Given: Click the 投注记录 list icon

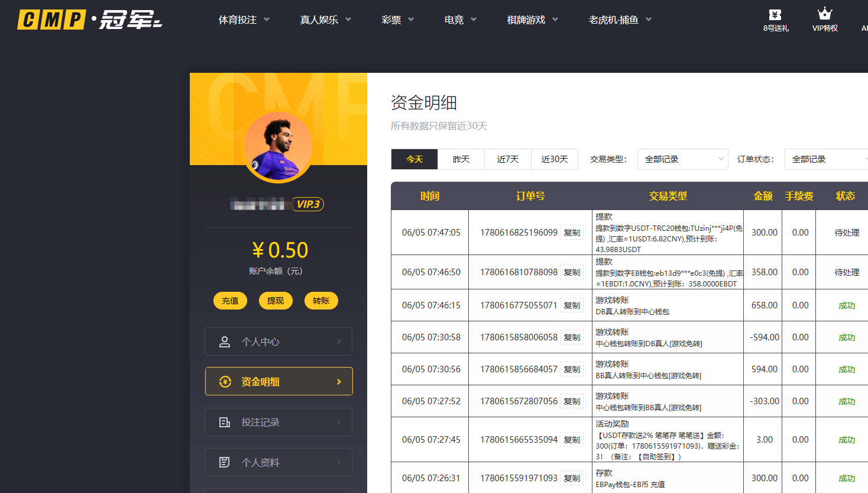Looking at the screenshot, I should [225, 422].
